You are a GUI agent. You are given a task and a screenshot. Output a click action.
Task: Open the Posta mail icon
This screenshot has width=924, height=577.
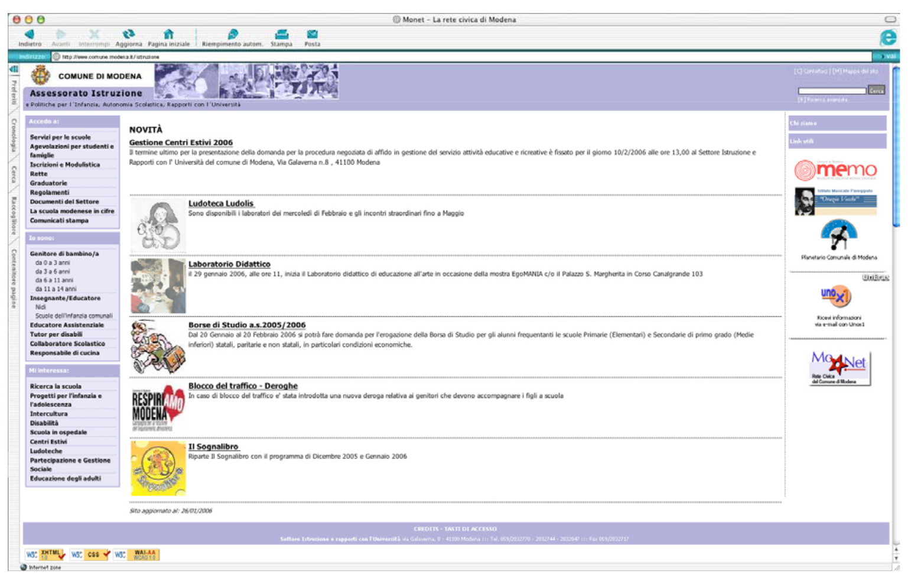312,34
